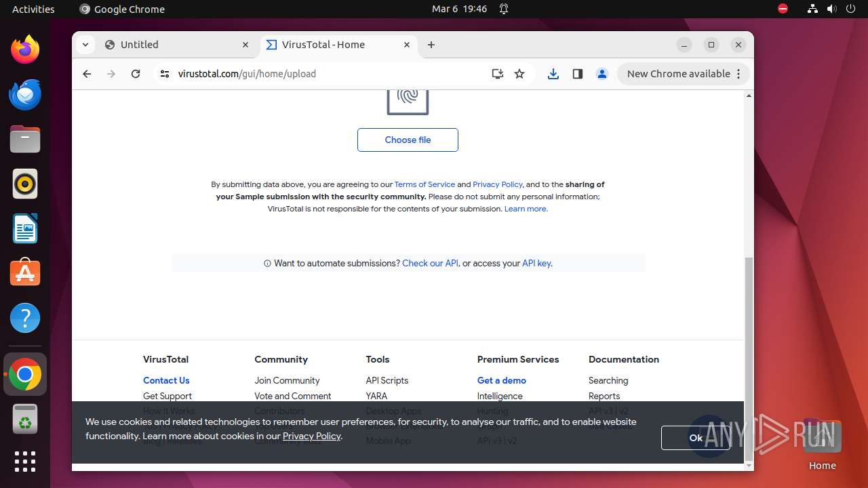
Task: Open the clock Mar 6 19:46
Action: click(459, 9)
